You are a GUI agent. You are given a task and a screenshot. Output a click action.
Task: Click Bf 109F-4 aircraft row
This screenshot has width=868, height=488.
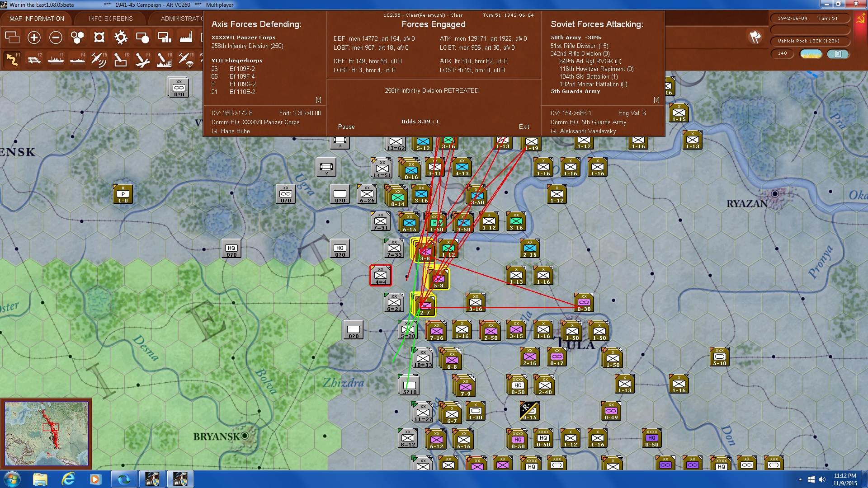233,77
